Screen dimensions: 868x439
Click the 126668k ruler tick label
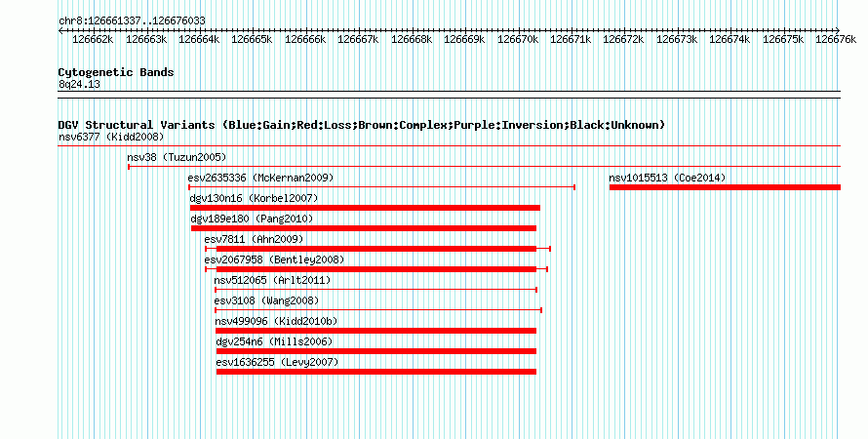[x=412, y=40]
